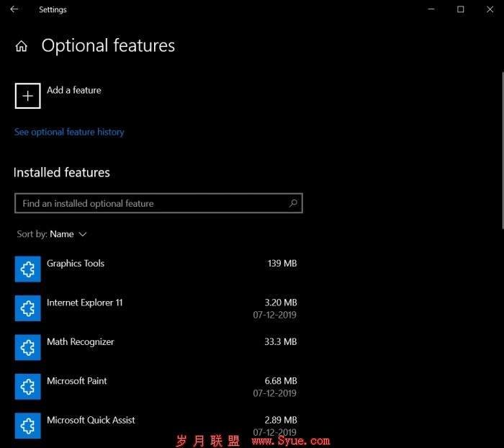Screen dimensions: 504x448
Task: Click the Installed features heading
Action: pyautogui.click(x=62, y=173)
